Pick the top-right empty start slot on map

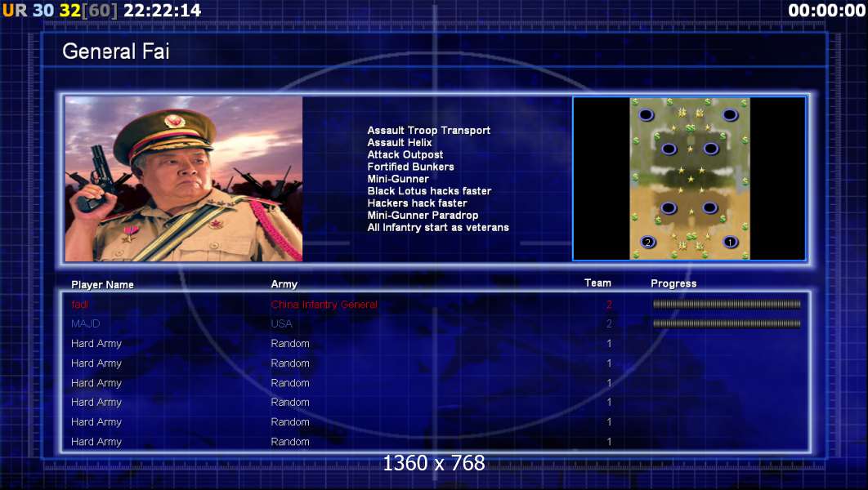coord(730,115)
